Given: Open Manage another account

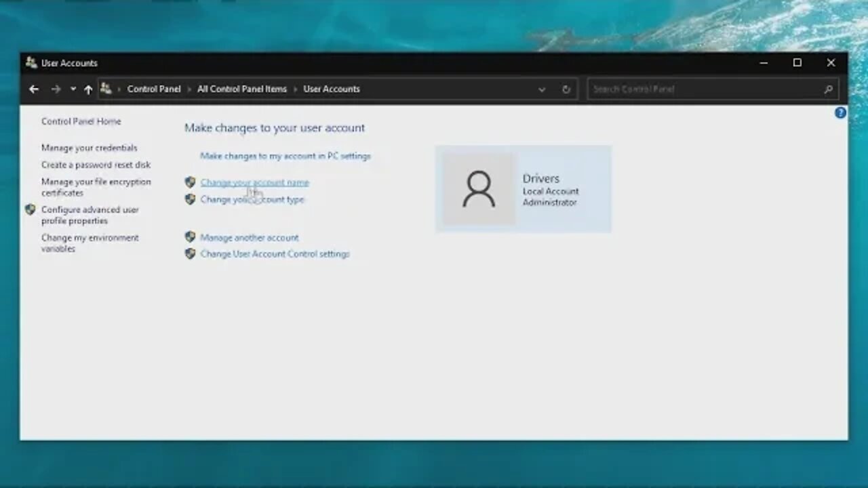Looking at the screenshot, I should (x=249, y=238).
